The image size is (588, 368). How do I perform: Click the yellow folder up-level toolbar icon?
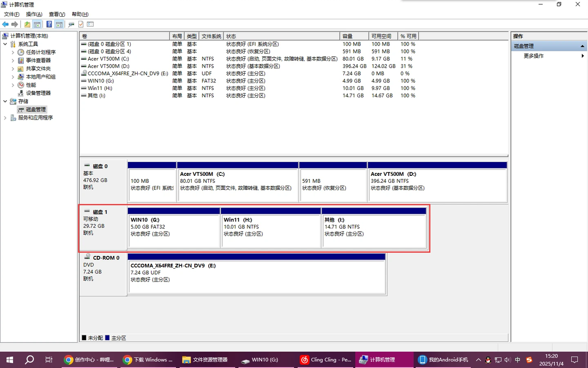click(27, 24)
